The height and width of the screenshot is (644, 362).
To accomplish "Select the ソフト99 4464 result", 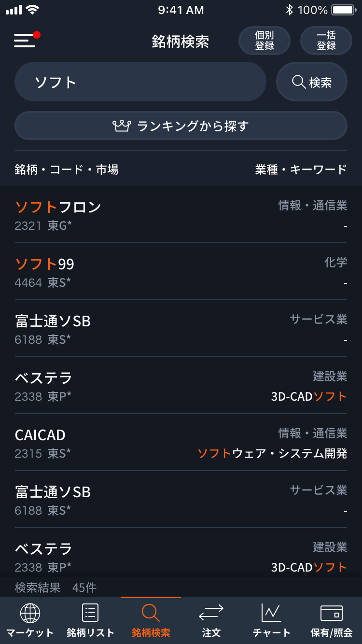I will click(181, 272).
